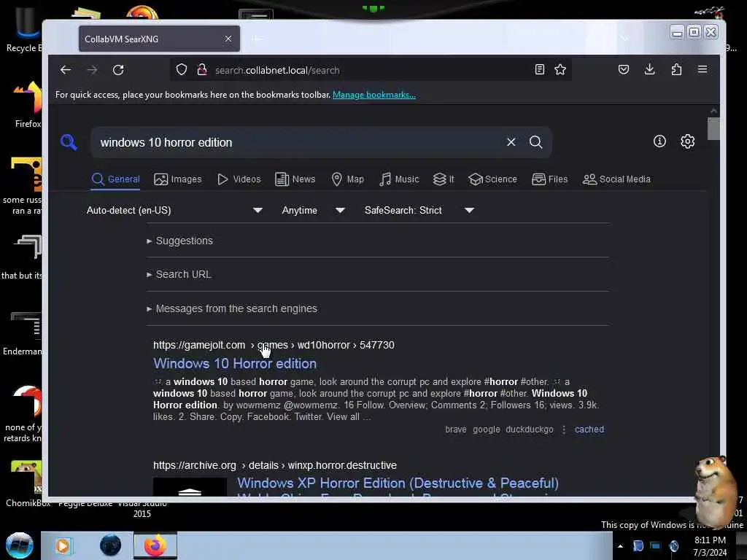The image size is (747, 560).
Task: Submit search with the magnifier button
Action: tap(536, 142)
